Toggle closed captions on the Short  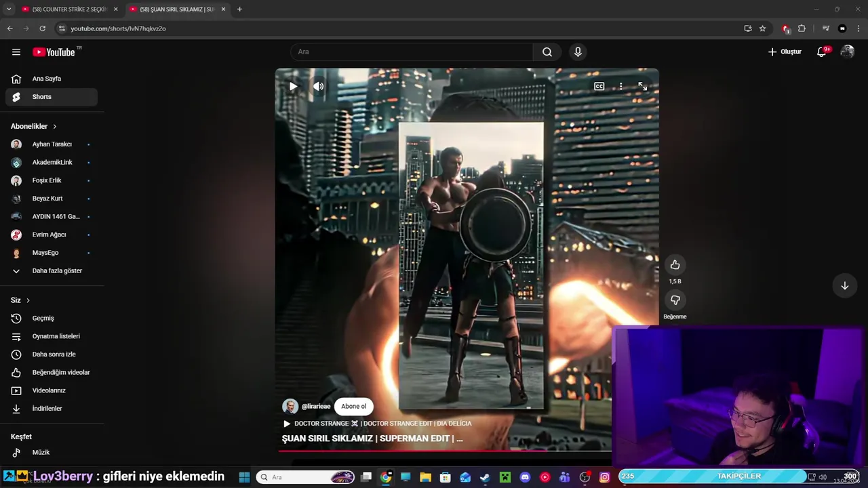(599, 87)
